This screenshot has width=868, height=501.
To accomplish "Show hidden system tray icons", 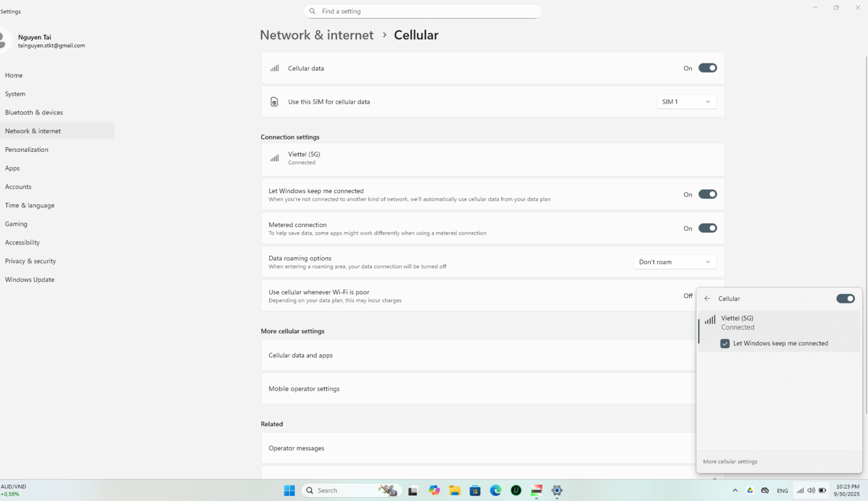I will 735,491.
